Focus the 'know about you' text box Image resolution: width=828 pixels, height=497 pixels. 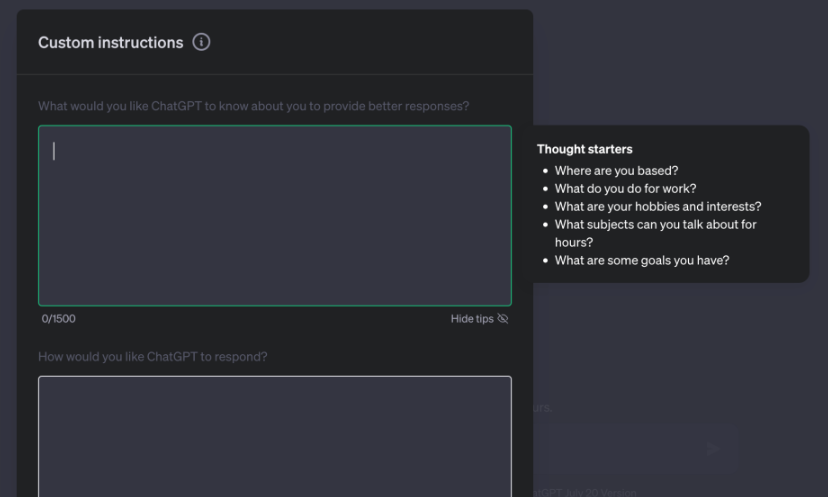point(275,215)
